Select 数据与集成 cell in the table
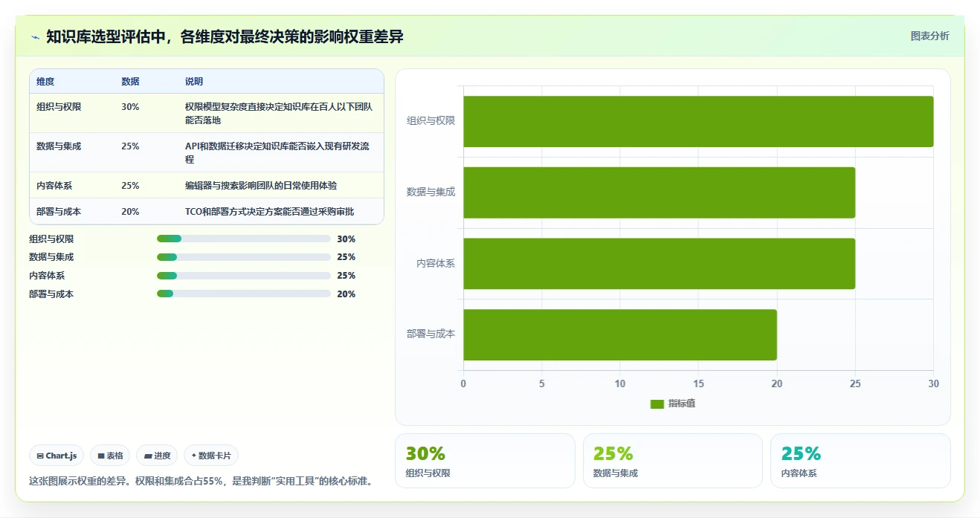Screen dimensions: 980x518 pyautogui.click(x=59, y=146)
